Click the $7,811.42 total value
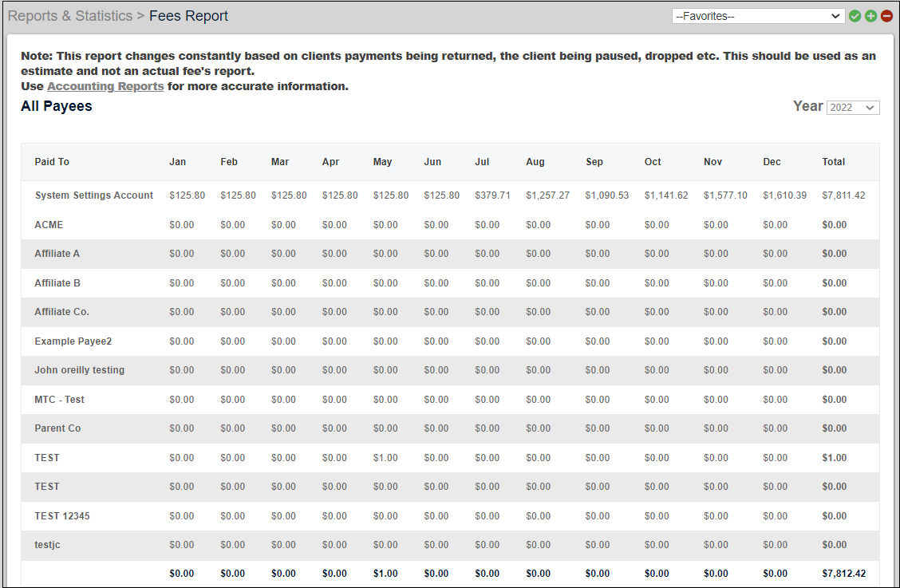This screenshot has height=588, width=900. coord(843,195)
